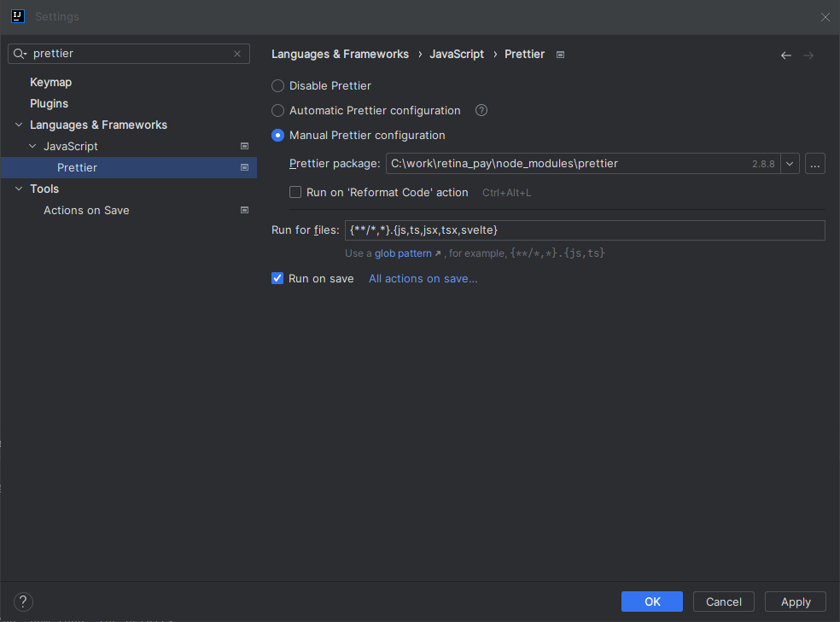Viewport: 840px width, 622px height.
Task: Collapse the Languages & Frameworks tree node
Action: [x=19, y=125]
